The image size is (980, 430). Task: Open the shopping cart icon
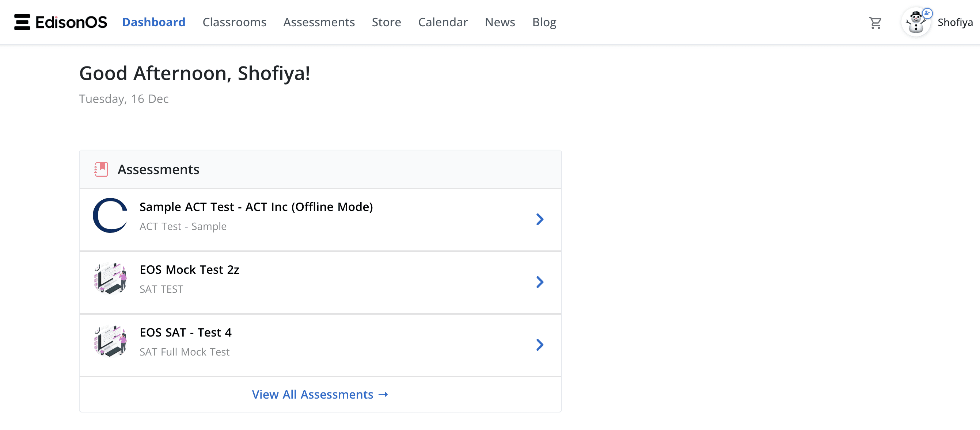[875, 23]
